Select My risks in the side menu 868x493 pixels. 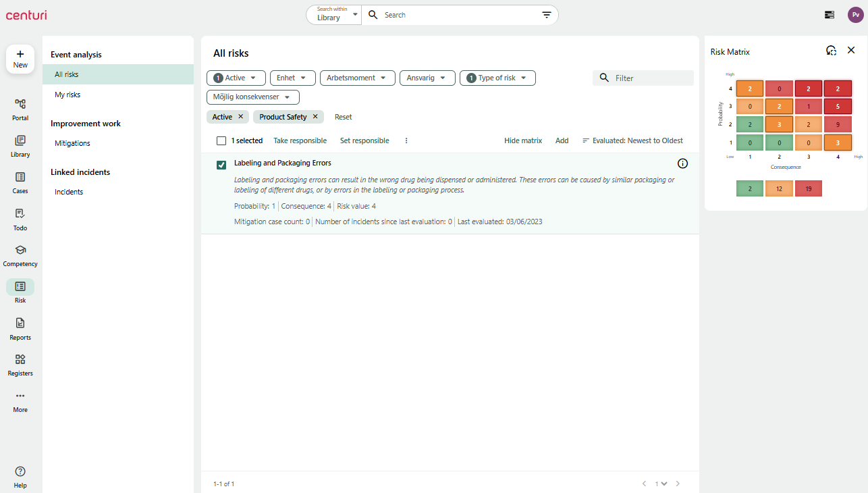pos(67,95)
